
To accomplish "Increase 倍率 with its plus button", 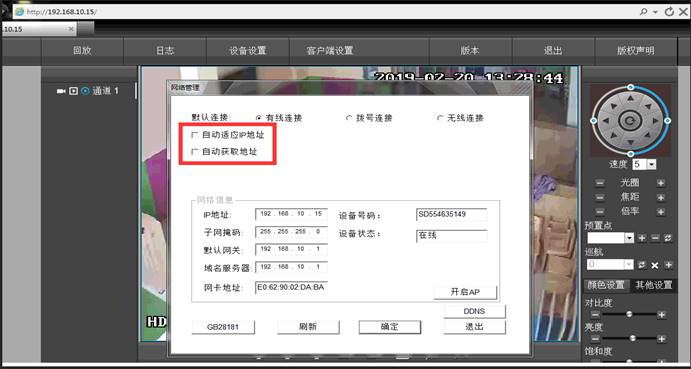I will [661, 212].
